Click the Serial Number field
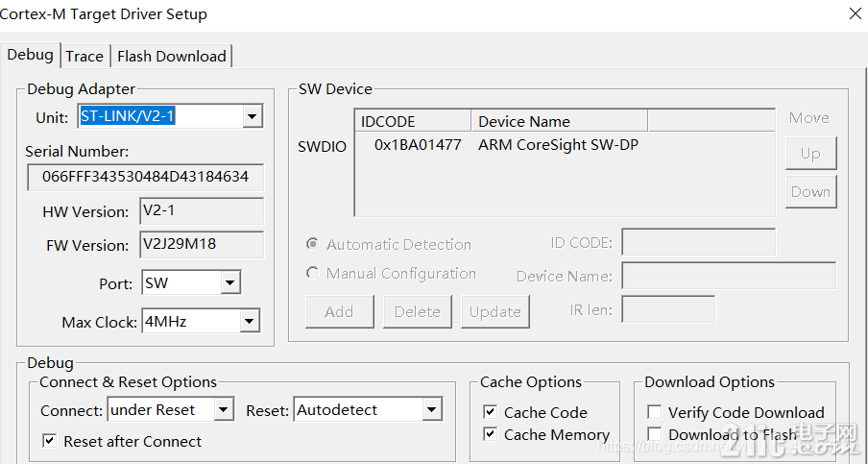868x464 pixels. 145,177
